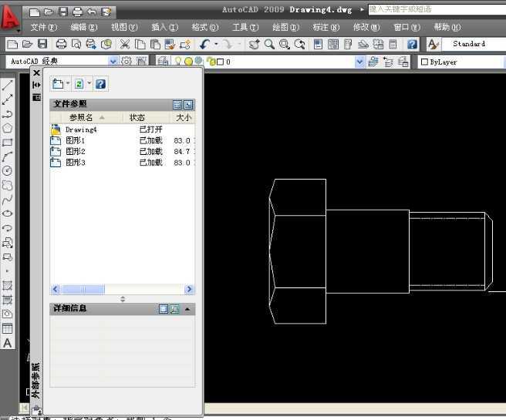Viewport: 506px width, 420px height.
Task: Open the 视图(V) menu
Action: (124, 28)
